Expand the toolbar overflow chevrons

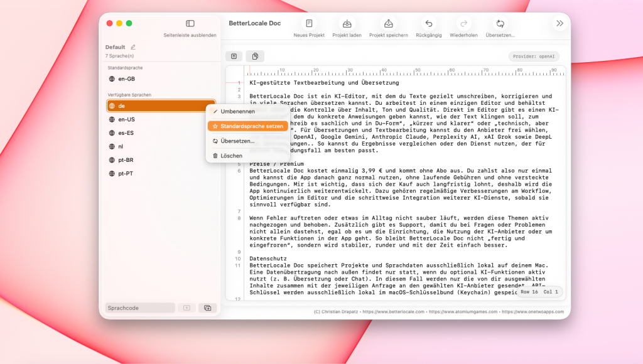tap(559, 23)
